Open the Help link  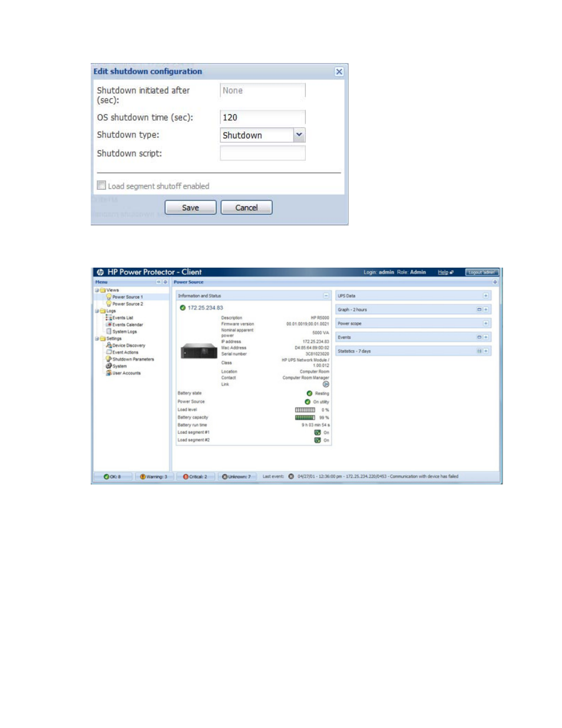pos(443,272)
